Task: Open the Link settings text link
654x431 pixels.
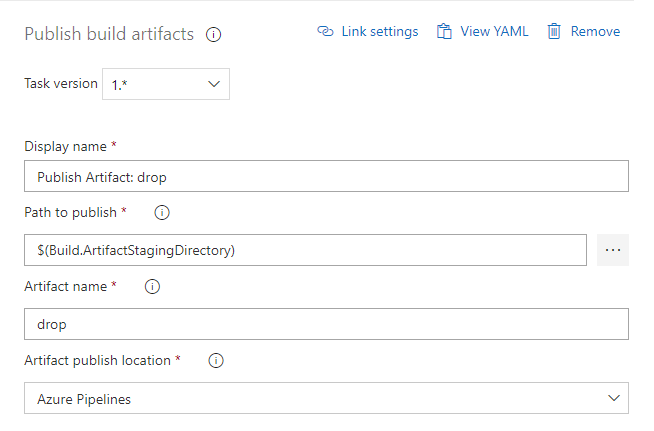Action: (x=379, y=32)
